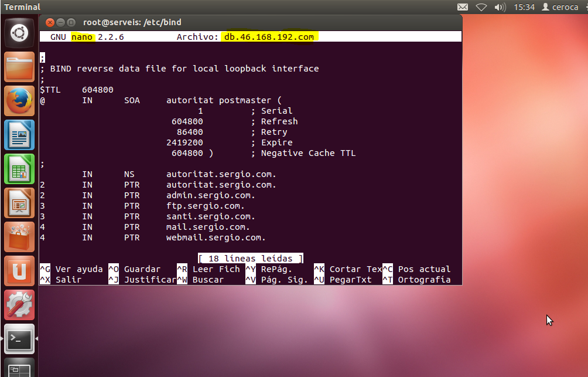The height and width of the screenshot is (377, 588).
Task: Click the SOA record type
Action: coord(132,100)
